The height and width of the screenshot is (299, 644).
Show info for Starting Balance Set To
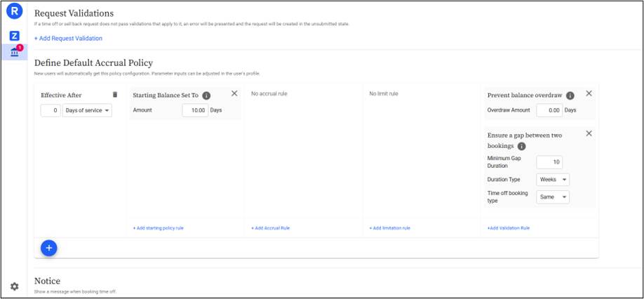(x=206, y=95)
